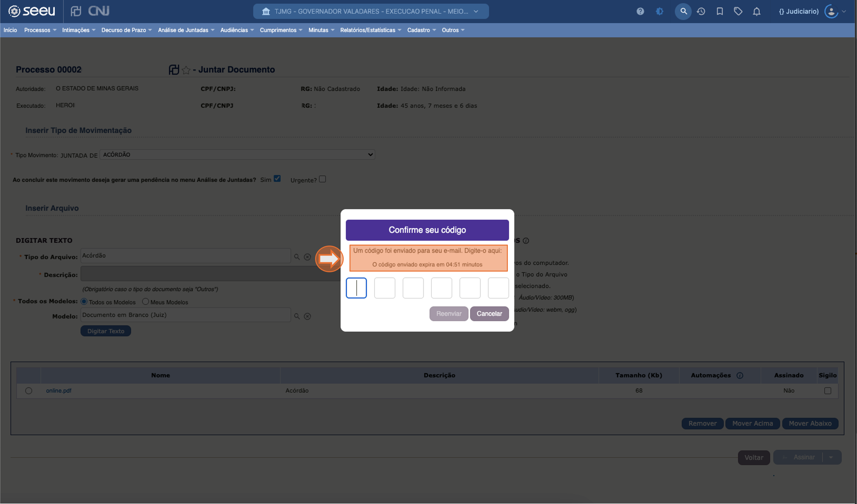
Task: Toggle the contrast theme icon
Action: pyautogui.click(x=660, y=11)
